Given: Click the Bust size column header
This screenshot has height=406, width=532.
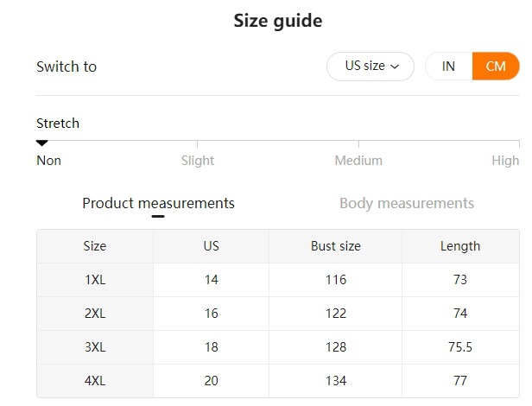Looking at the screenshot, I should tap(335, 246).
